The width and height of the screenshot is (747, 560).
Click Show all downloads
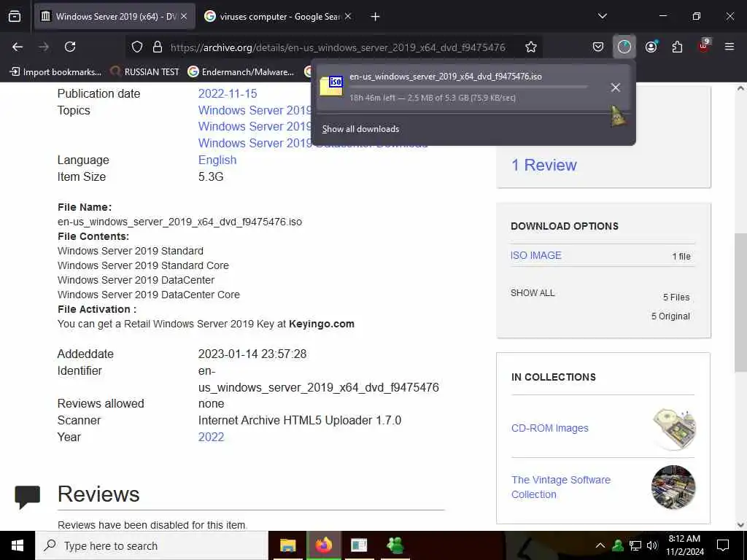360,129
